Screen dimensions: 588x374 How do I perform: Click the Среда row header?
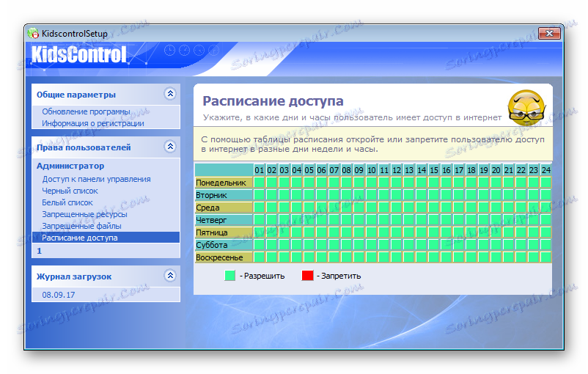224,208
